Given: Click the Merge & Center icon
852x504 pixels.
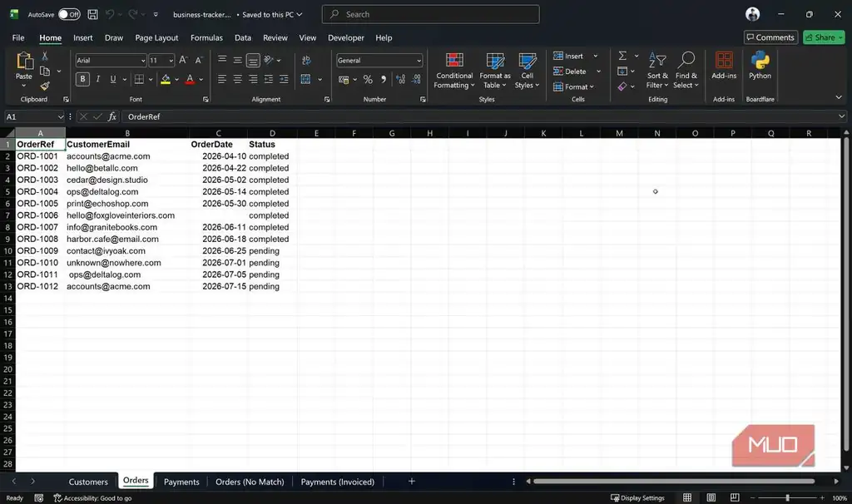Looking at the screenshot, I should 306,79.
